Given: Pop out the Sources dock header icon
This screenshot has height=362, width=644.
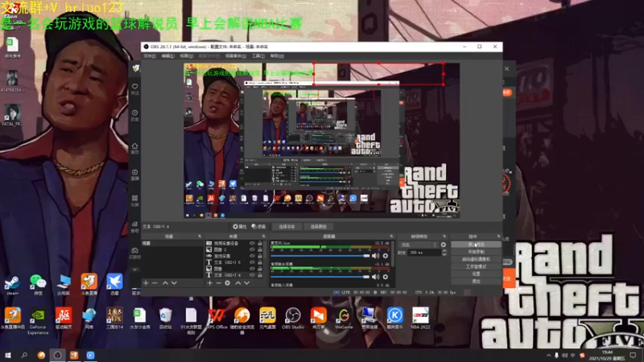Looking at the screenshot, I should click(x=264, y=237).
